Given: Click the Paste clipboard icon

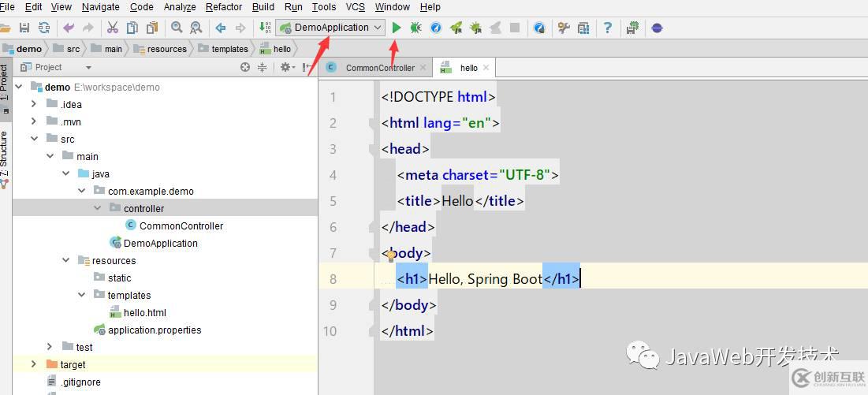Looking at the screenshot, I should (x=152, y=28).
